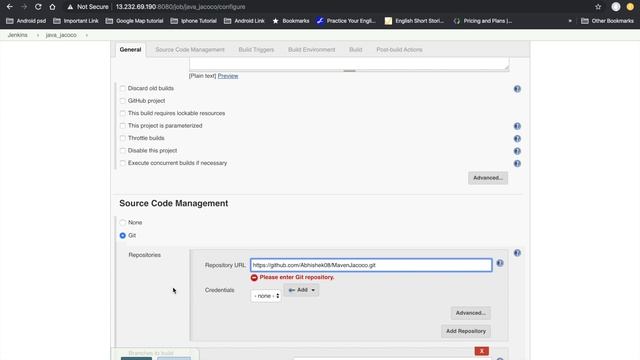640x360 pixels.
Task: Check This build requires lockable resources
Action: (123, 113)
